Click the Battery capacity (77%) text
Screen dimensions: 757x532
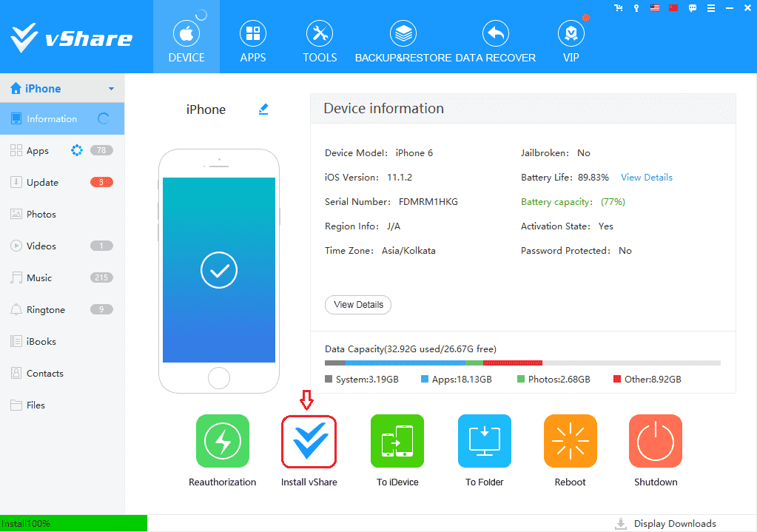coord(573,202)
